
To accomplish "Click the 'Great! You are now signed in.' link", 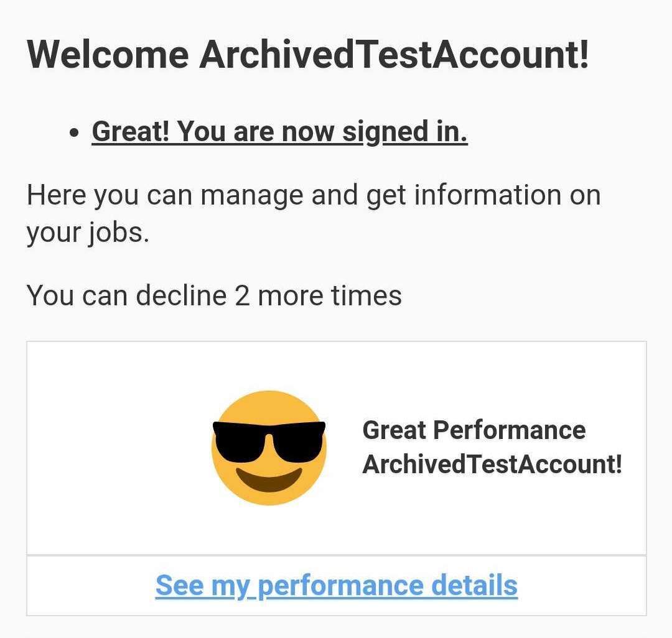I will (279, 131).
